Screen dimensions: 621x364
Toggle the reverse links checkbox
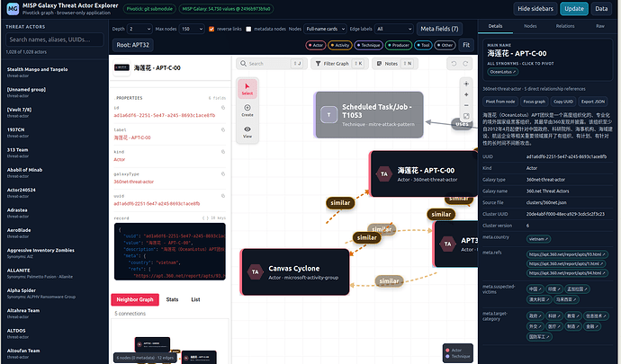(x=211, y=29)
